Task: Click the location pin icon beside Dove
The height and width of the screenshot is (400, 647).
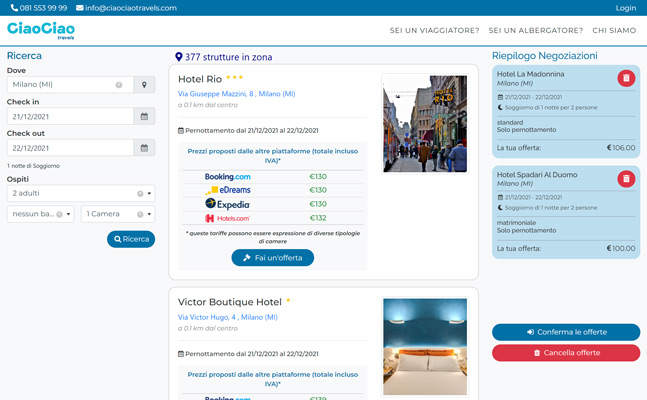Action: pos(145,85)
